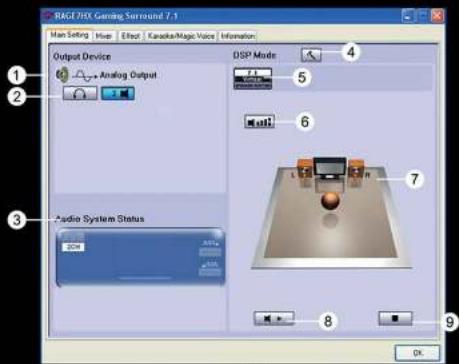Viewport: 459px width, 364px height.
Task: Open the speaker volume control button
Action: (260, 122)
